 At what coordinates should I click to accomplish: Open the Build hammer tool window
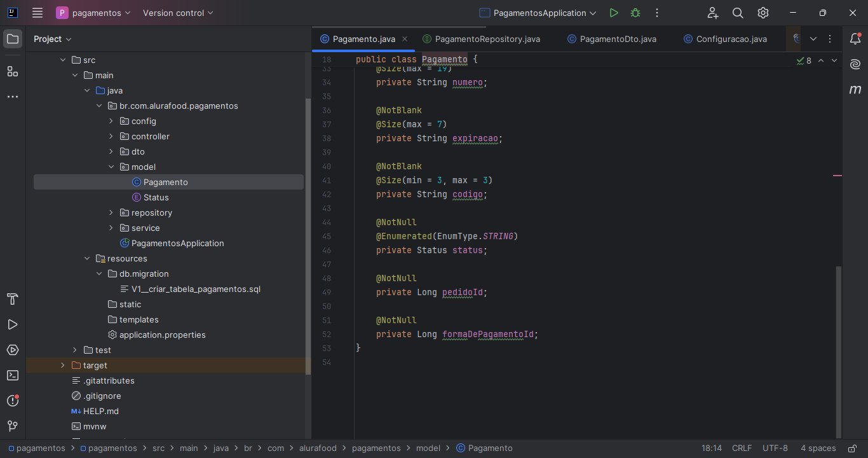13,299
